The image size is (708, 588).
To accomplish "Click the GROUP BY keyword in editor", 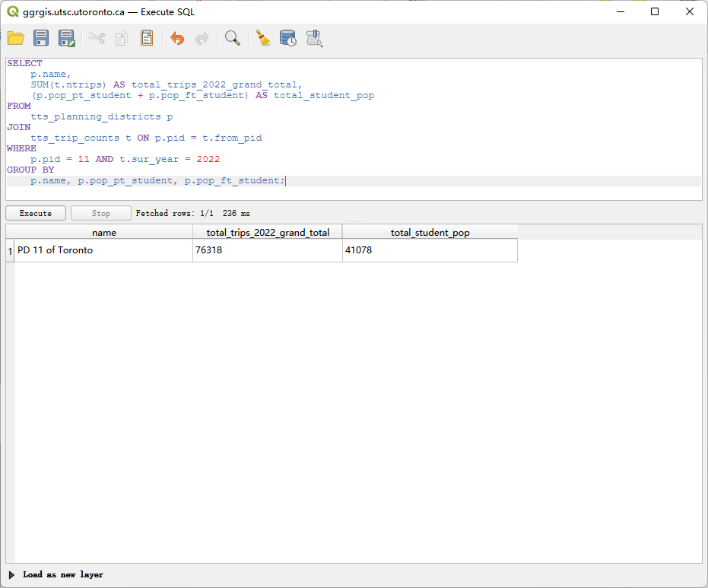I will tap(30, 170).
